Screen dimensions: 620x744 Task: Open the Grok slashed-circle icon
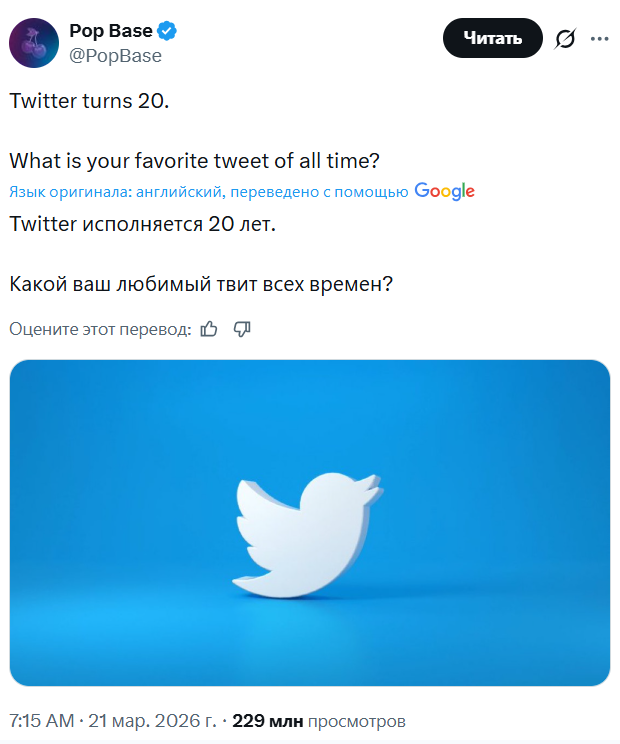565,39
